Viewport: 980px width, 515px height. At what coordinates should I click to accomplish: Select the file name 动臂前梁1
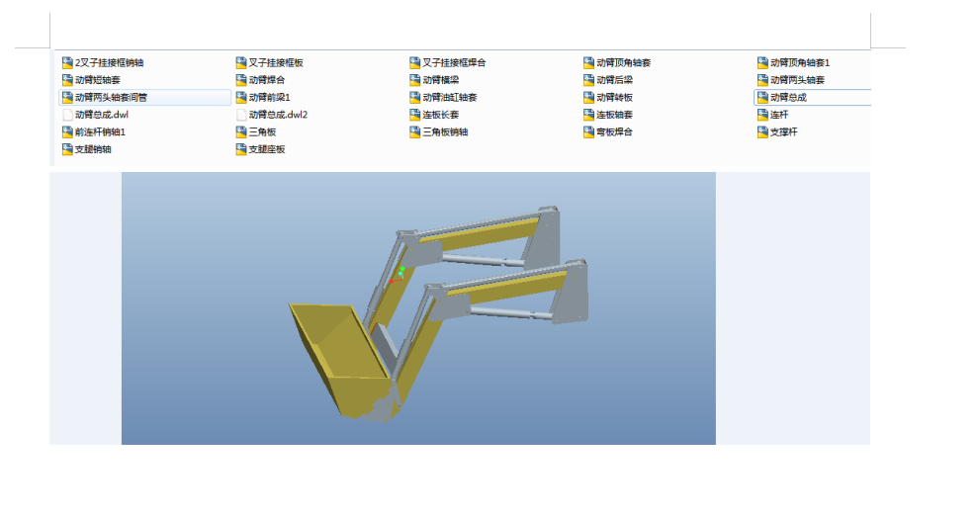click(269, 98)
